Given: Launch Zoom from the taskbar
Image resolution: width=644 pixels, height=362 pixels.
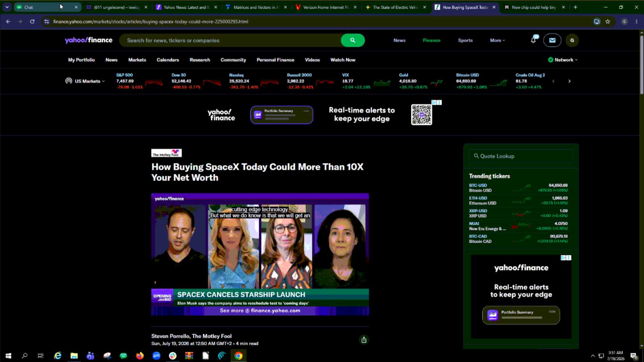Looking at the screenshot, I should tap(156, 356).
